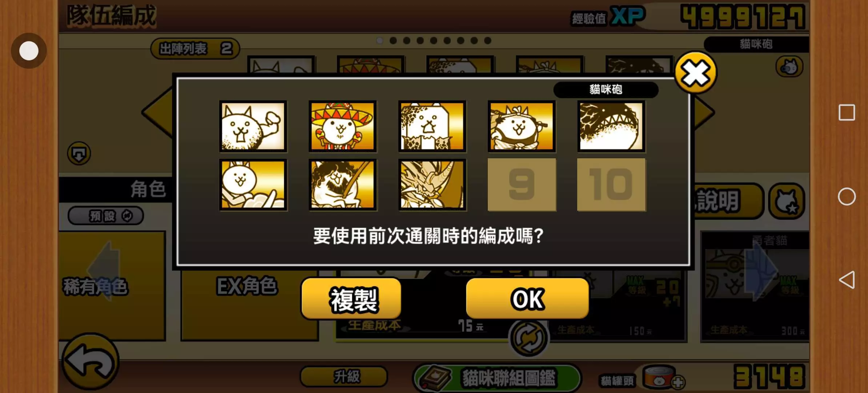Image resolution: width=868 pixels, height=393 pixels.
Task: Tap empty slot number 10
Action: click(611, 184)
